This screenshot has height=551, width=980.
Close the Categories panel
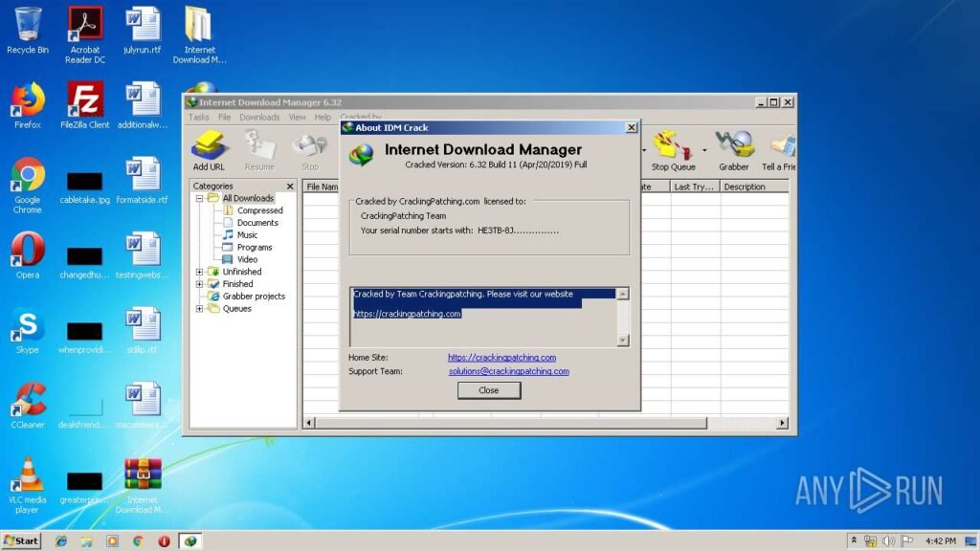click(290, 187)
